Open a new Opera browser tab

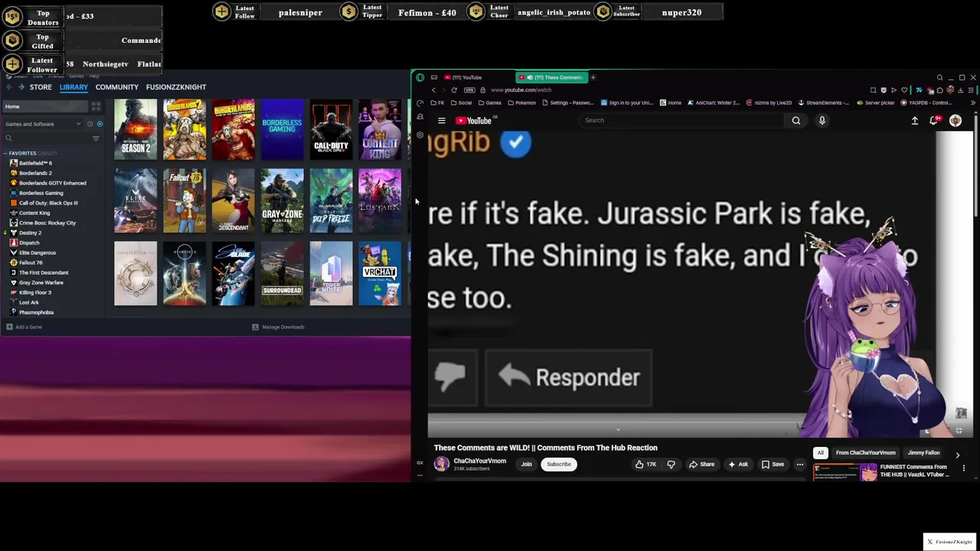(593, 77)
